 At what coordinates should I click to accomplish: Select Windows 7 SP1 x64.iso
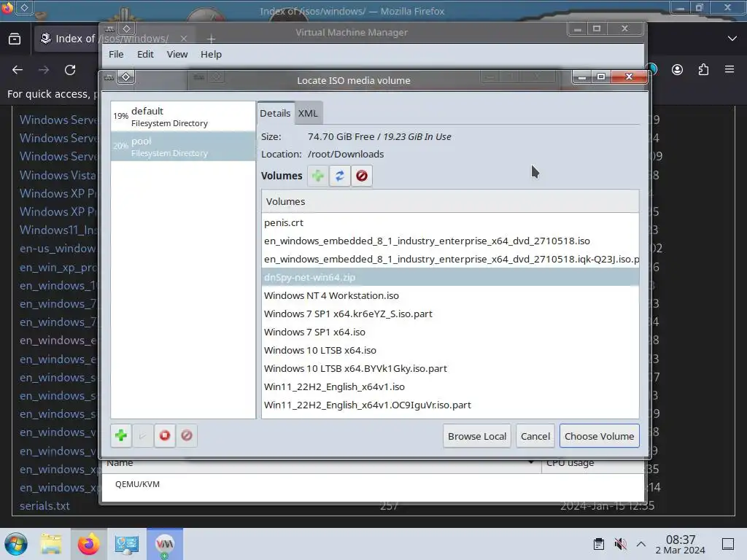click(x=450, y=332)
